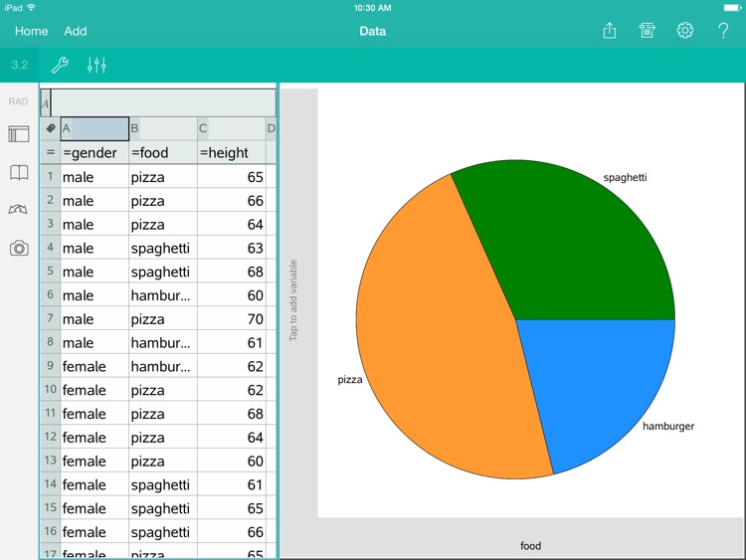Open the document tools briefcase icon
The image size is (746, 560).
coord(648,31)
